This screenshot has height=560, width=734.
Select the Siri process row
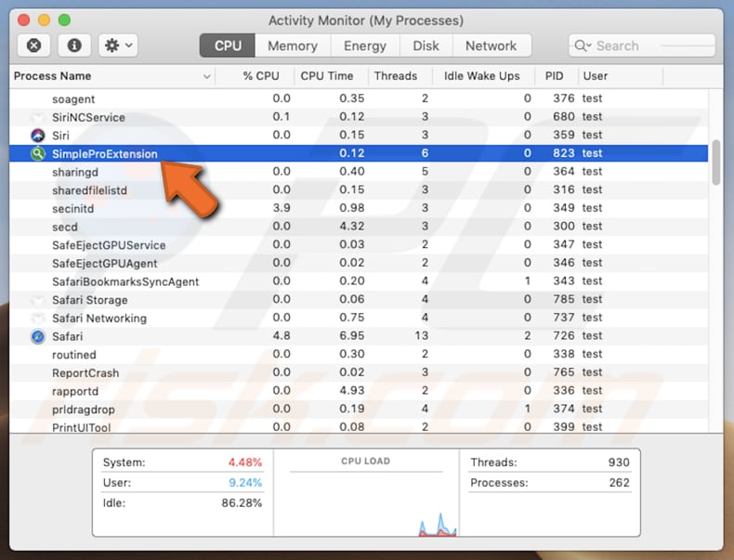[359, 136]
